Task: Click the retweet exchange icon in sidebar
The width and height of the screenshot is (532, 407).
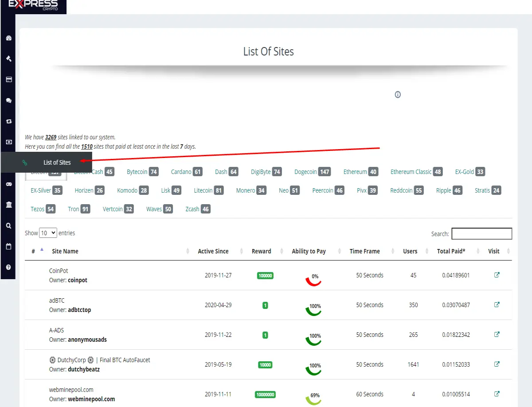Action: [x=8, y=121]
